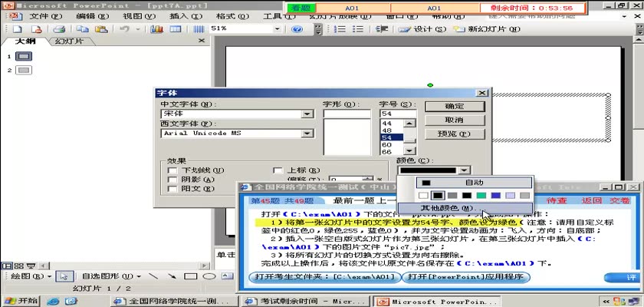Pick the white color swatch
Image resolution: width=644 pixels, height=307 pixels.
point(423,196)
